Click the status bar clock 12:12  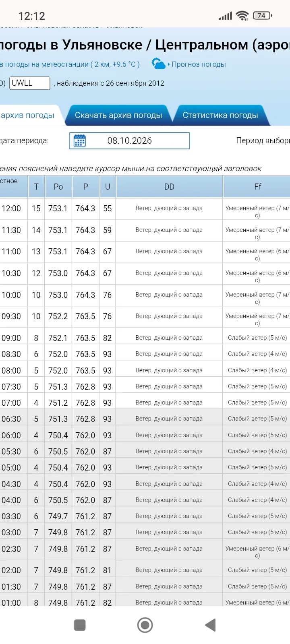click(x=32, y=16)
